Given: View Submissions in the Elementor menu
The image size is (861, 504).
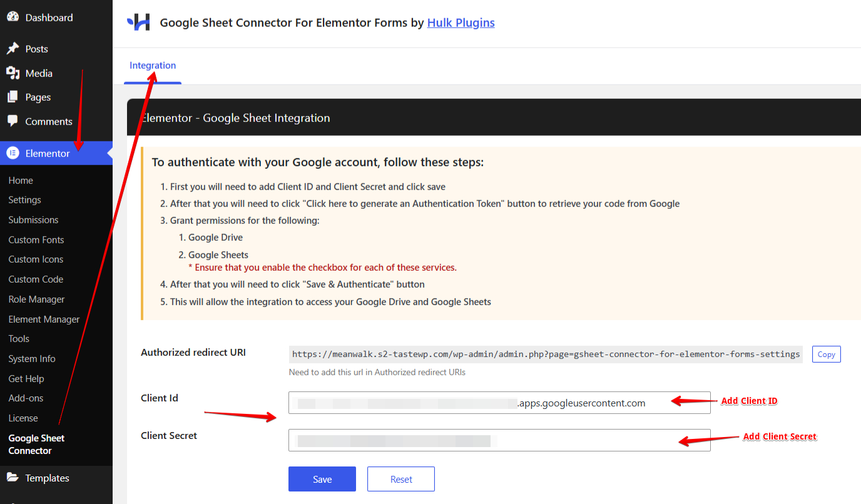Looking at the screenshot, I should [33, 219].
